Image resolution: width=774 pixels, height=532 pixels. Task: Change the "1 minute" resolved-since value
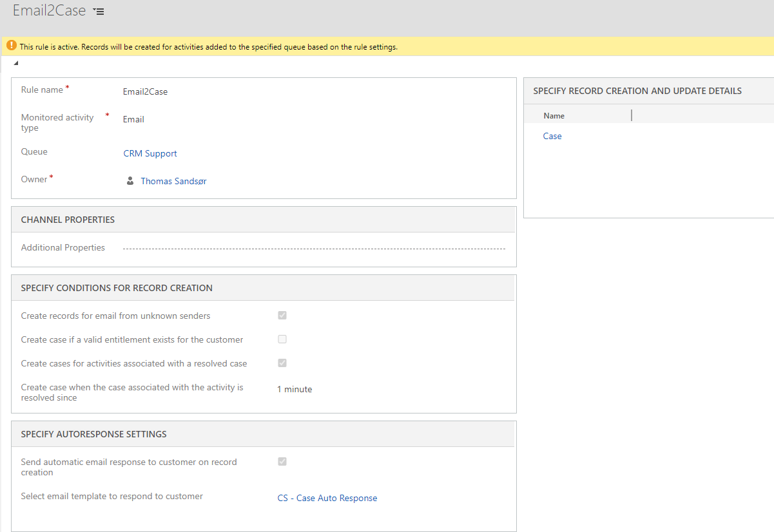(x=295, y=389)
